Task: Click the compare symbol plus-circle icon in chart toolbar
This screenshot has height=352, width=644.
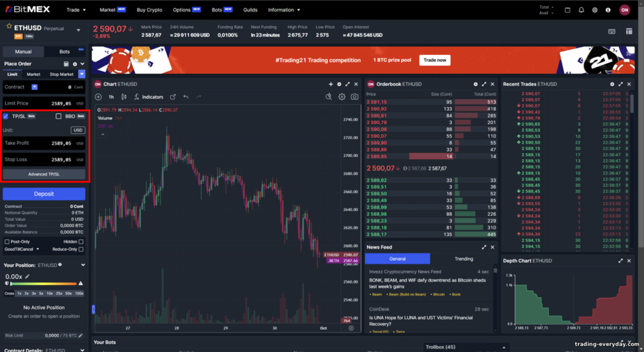Action: [x=98, y=97]
